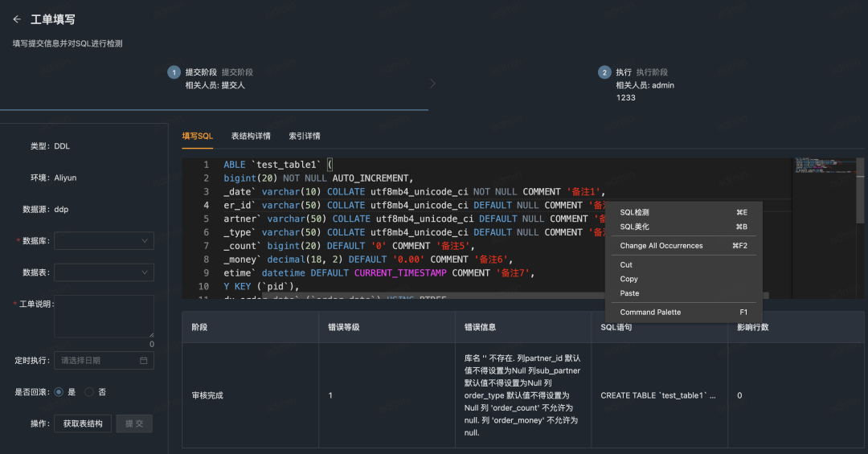Click the step 2 执行 circle icon

click(604, 72)
